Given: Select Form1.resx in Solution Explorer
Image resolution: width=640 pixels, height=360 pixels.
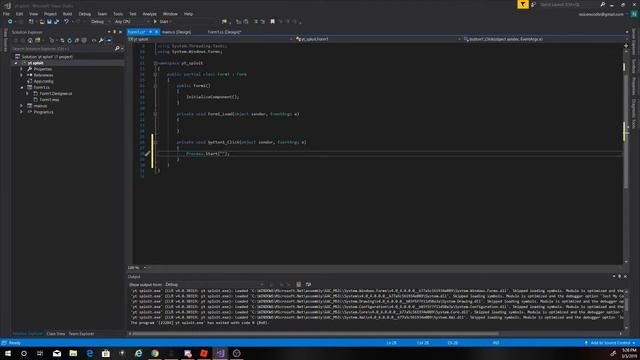Looking at the screenshot, I should (49, 100).
